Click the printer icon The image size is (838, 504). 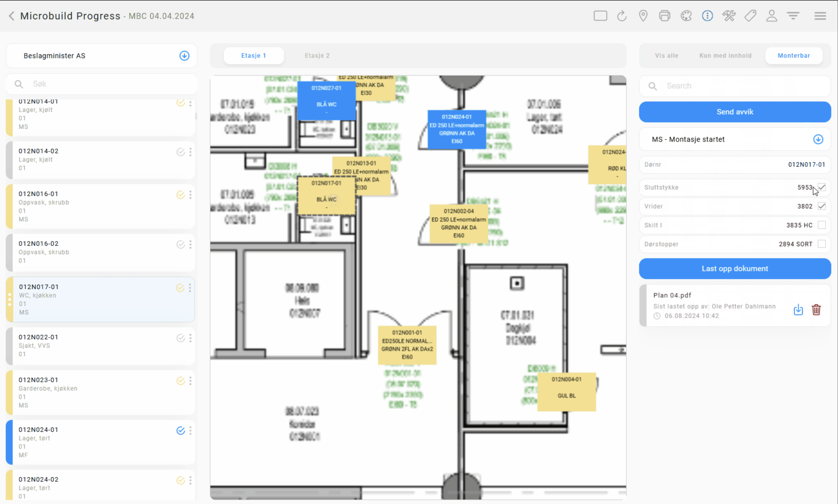[664, 16]
